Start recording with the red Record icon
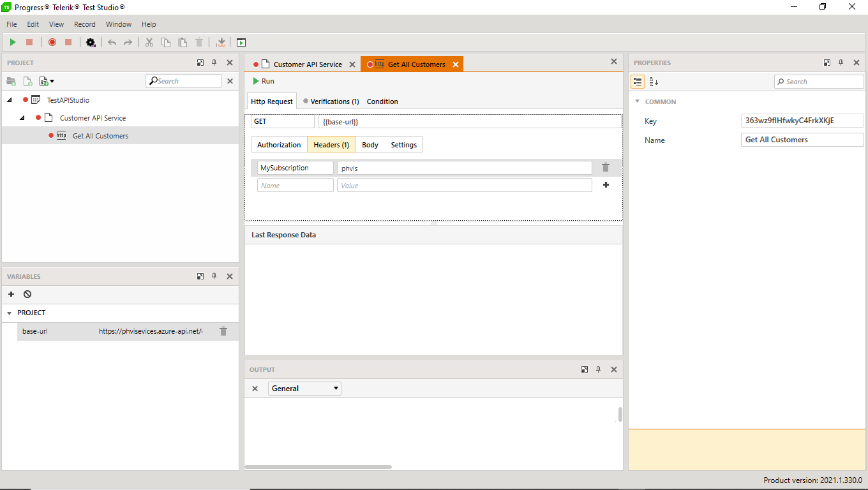This screenshot has height=490, width=868. click(x=52, y=42)
